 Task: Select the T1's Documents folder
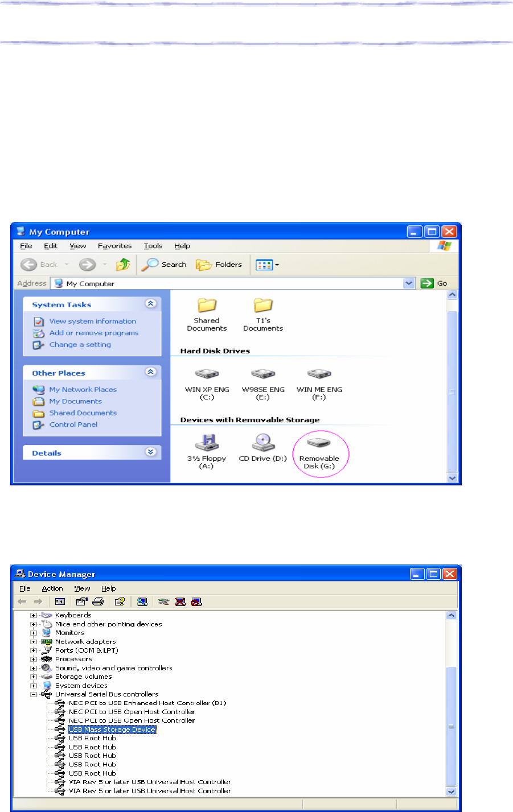coord(263,314)
